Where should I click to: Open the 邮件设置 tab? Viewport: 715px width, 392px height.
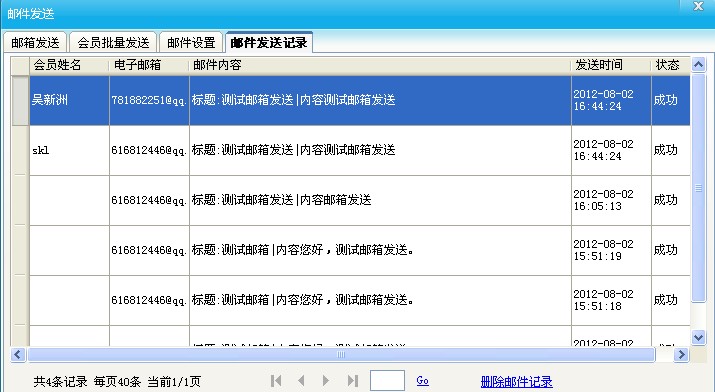click(x=191, y=42)
